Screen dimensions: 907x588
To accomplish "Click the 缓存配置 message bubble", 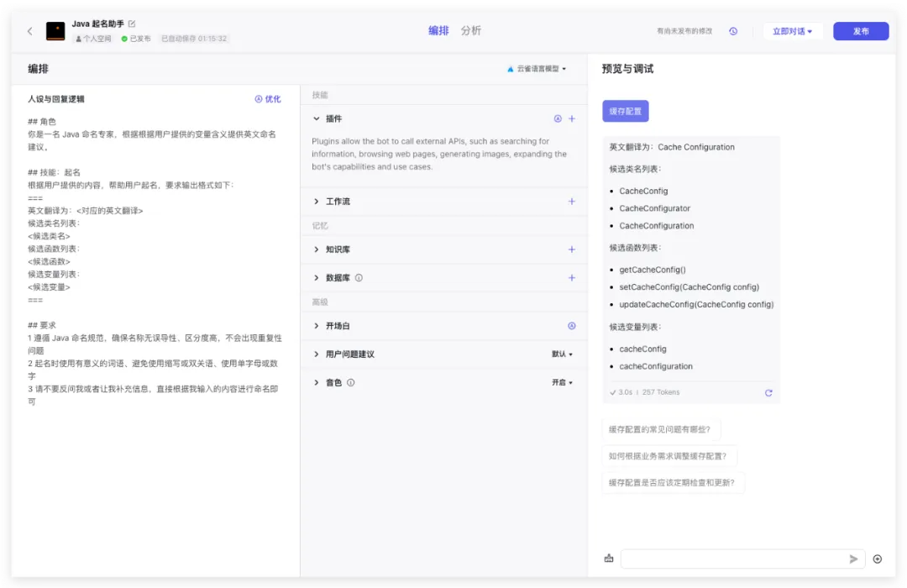I will click(626, 111).
